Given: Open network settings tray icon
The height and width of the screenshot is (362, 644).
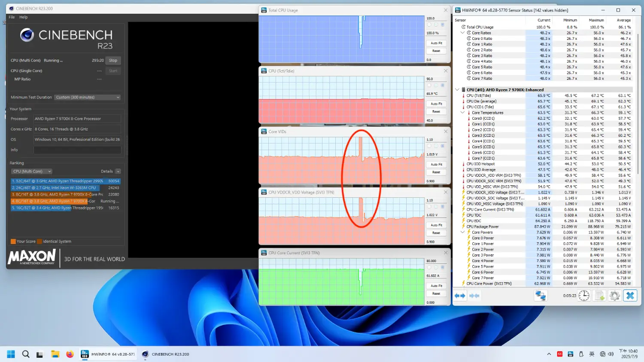Looking at the screenshot, I should tap(602, 354).
